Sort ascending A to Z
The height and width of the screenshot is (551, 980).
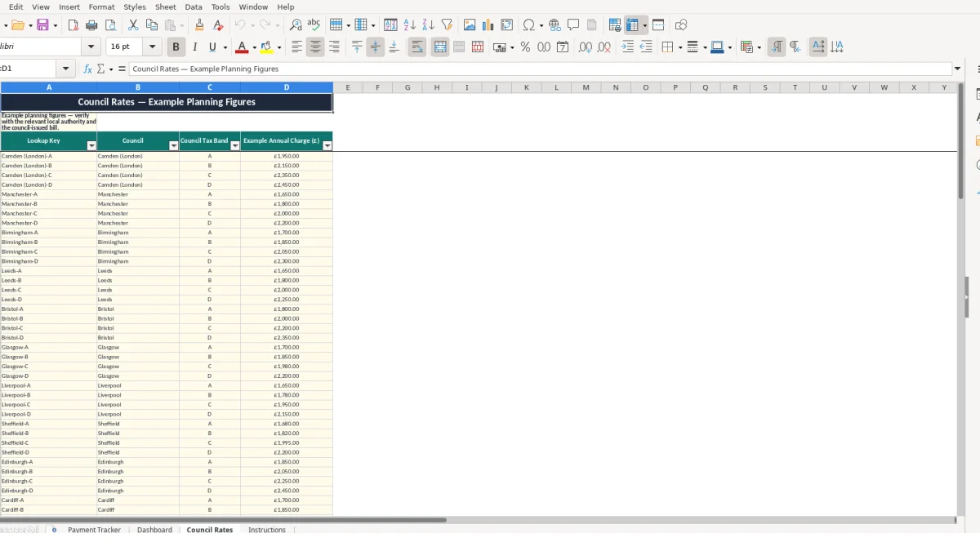(x=410, y=25)
